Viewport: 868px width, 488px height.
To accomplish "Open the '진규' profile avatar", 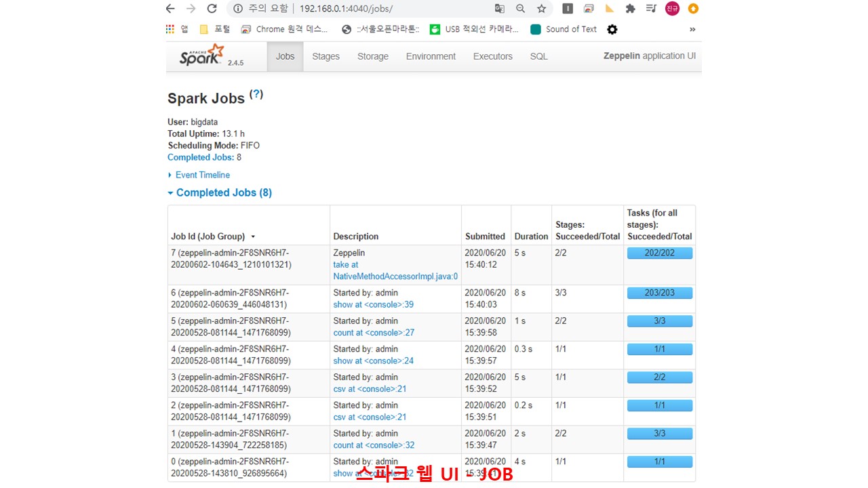I will click(x=672, y=9).
